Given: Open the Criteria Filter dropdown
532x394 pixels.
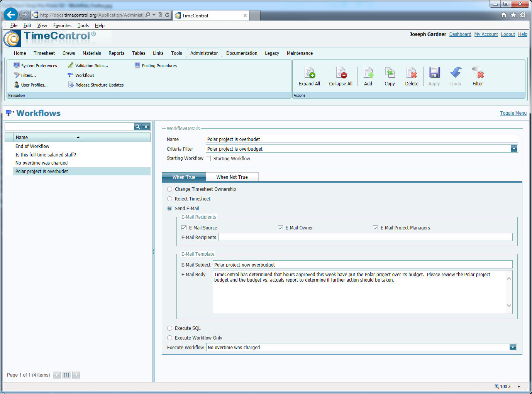Looking at the screenshot, I should pyautogui.click(x=514, y=149).
